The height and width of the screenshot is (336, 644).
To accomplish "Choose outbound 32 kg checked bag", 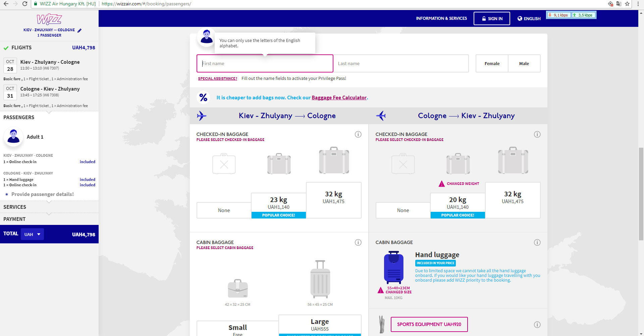I will [x=334, y=200].
